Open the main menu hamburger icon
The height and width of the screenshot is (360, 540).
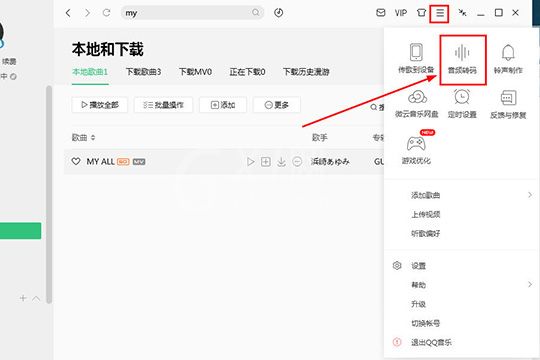pyautogui.click(x=439, y=13)
